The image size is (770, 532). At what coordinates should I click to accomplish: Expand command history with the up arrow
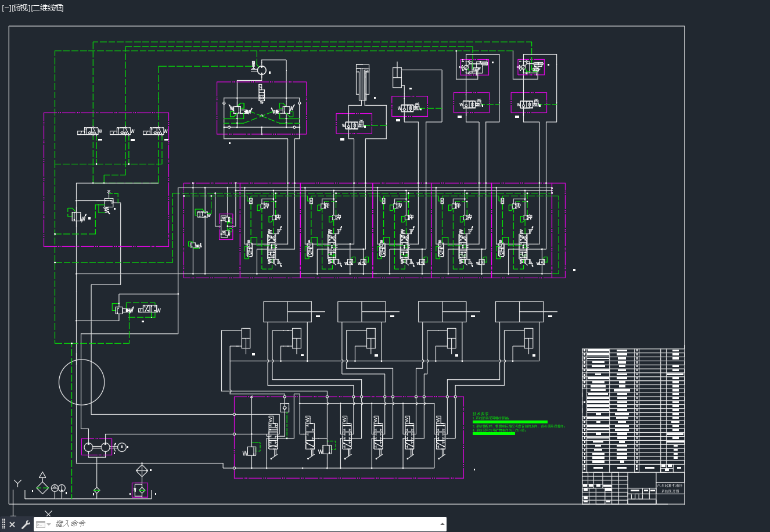(442, 524)
